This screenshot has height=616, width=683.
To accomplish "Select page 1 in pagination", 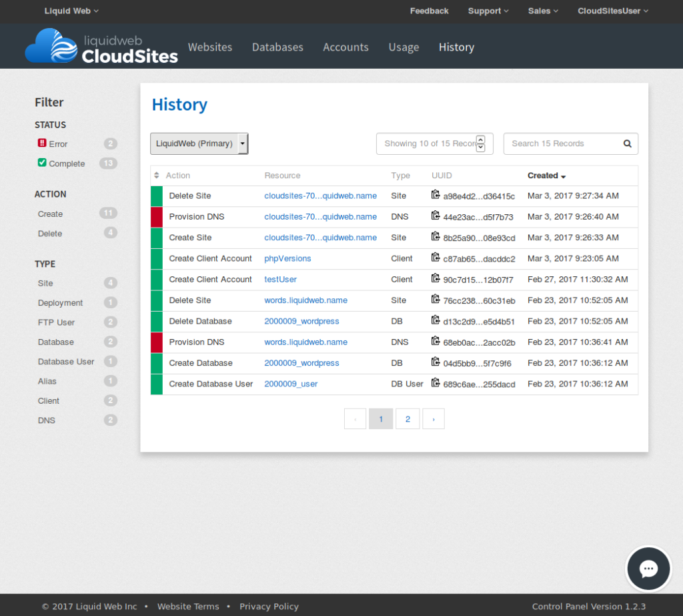I will click(381, 419).
